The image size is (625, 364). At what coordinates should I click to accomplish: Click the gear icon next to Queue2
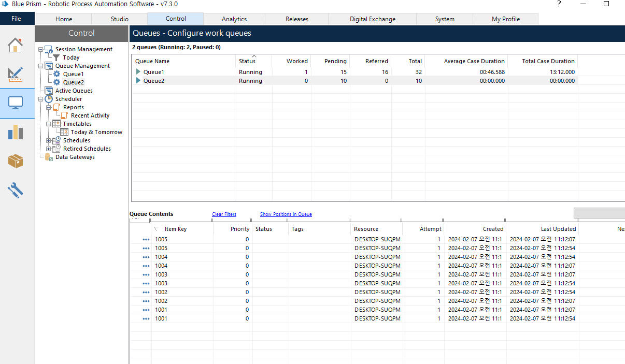click(57, 82)
